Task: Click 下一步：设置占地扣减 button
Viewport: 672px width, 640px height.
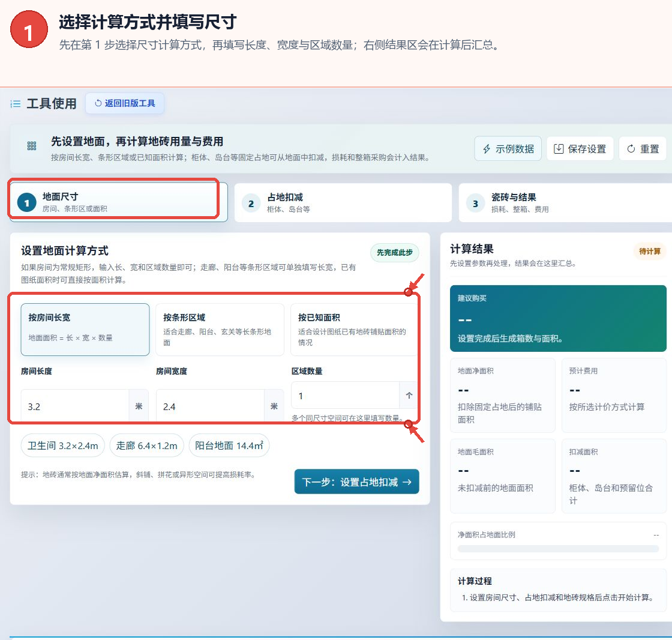Action: (x=356, y=482)
